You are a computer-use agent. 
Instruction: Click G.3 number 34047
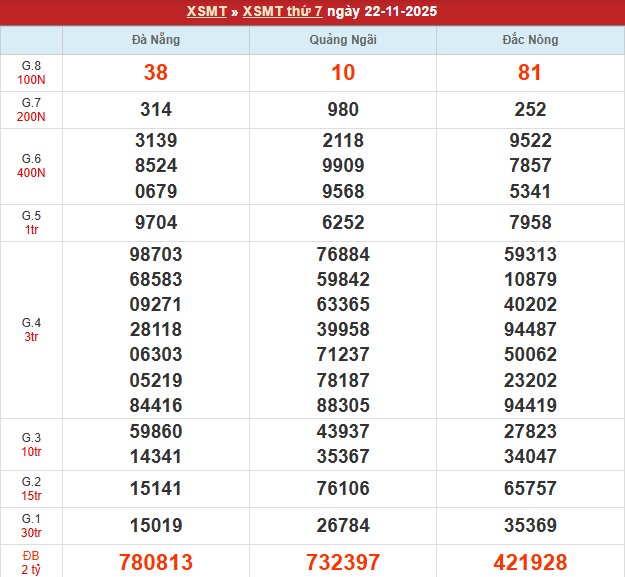point(530,457)
